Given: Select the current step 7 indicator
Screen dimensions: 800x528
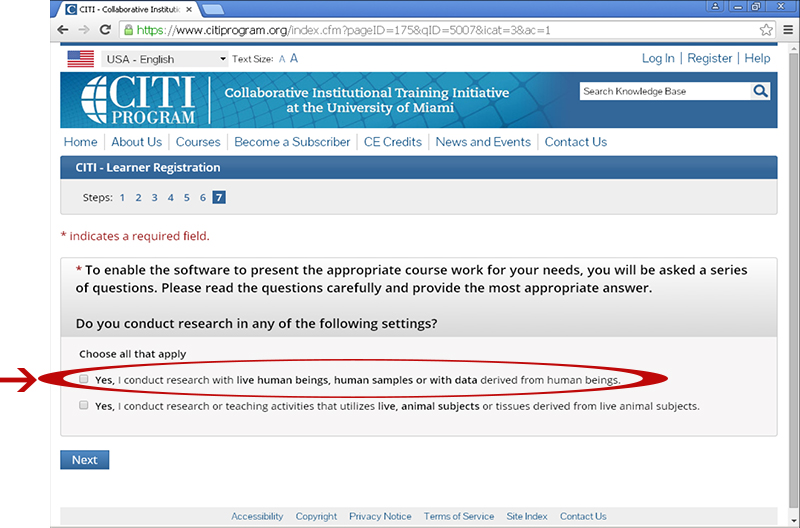Looking at the screenshot, I should coord(219,197).
